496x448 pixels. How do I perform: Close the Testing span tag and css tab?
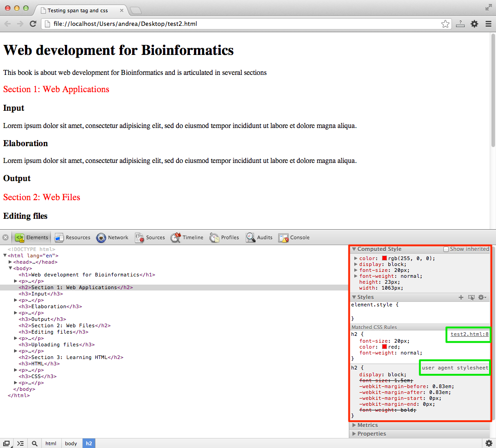point(121,10)
